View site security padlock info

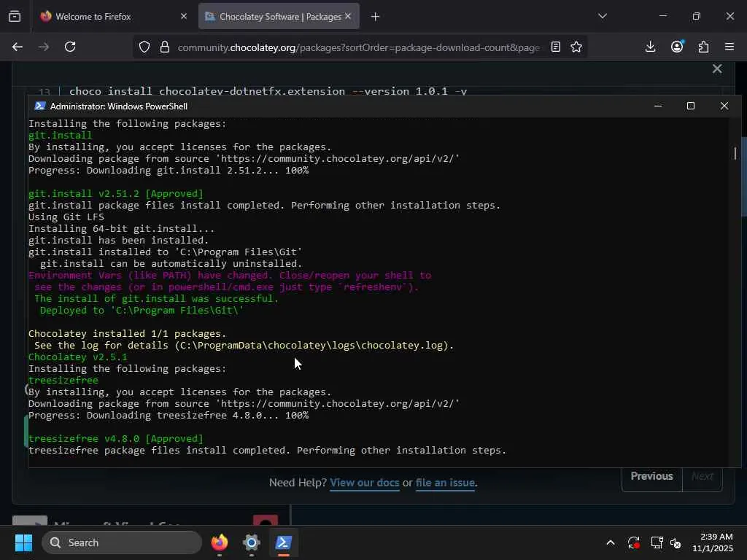click(165, 47)
